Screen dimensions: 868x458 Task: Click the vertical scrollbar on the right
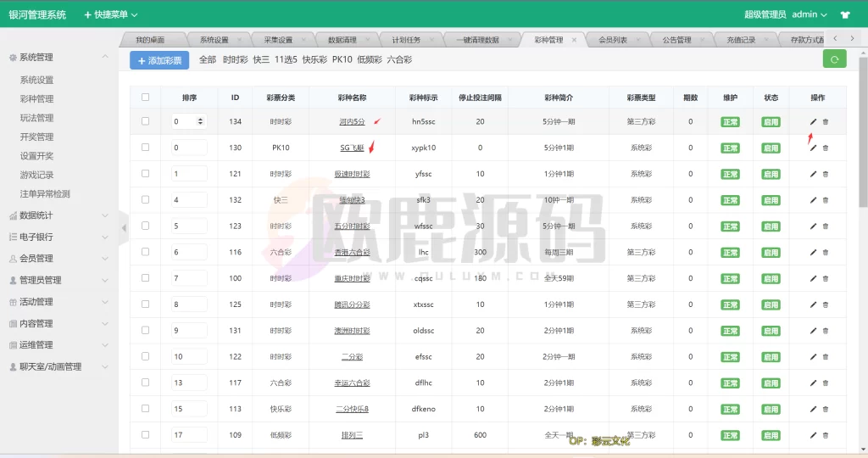coord(863,131)
